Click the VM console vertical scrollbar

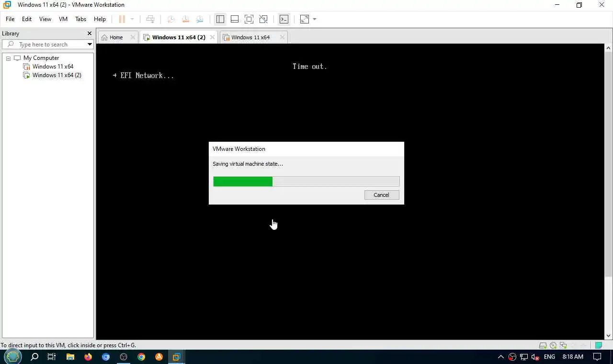click(609, 164)
